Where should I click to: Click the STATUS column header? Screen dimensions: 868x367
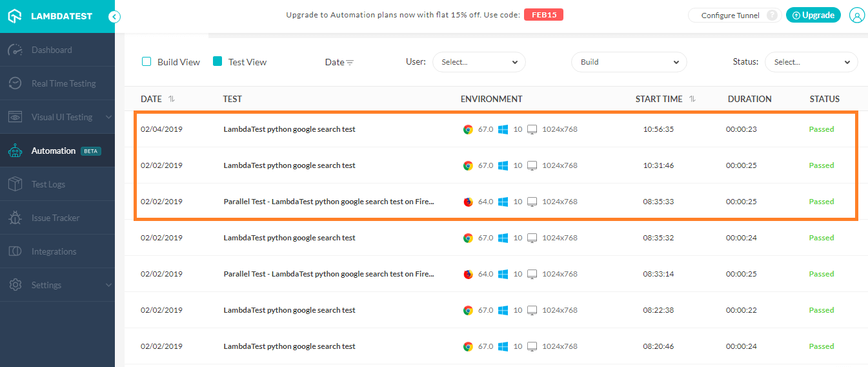(x=825, y=99)
